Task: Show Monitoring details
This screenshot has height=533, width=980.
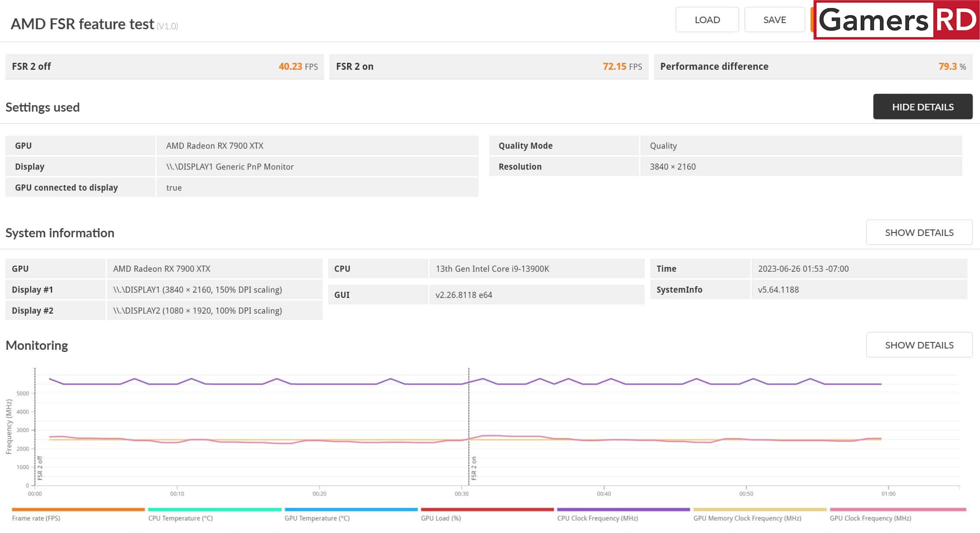Action: 919,345
